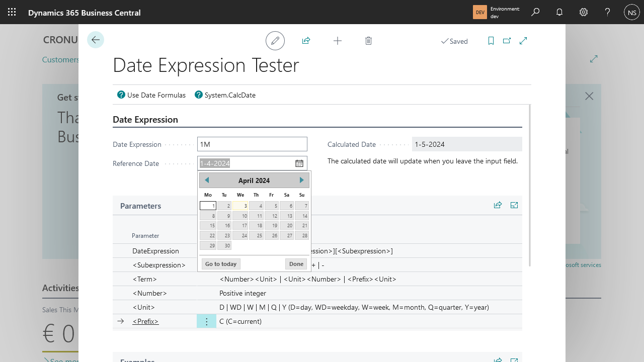Collapse the Date Expression section heading
Image resolution: width=644 pixels, height=362 pixels.
tap(145, 120)
